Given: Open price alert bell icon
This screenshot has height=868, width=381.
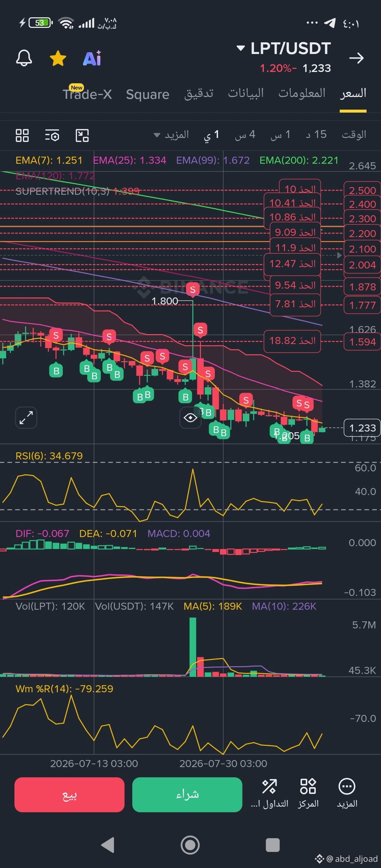Looking at the screenshot, I should point(24,58).
